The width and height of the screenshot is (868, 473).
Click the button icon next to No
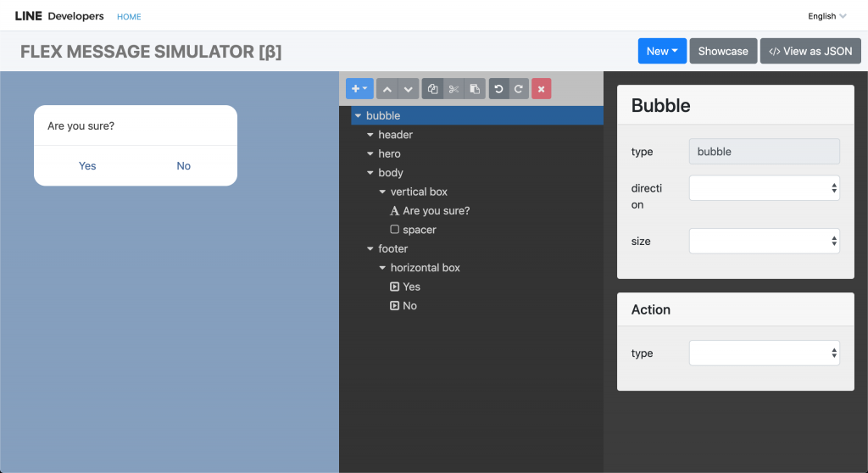pyautogui.click(x=394, y=306)
